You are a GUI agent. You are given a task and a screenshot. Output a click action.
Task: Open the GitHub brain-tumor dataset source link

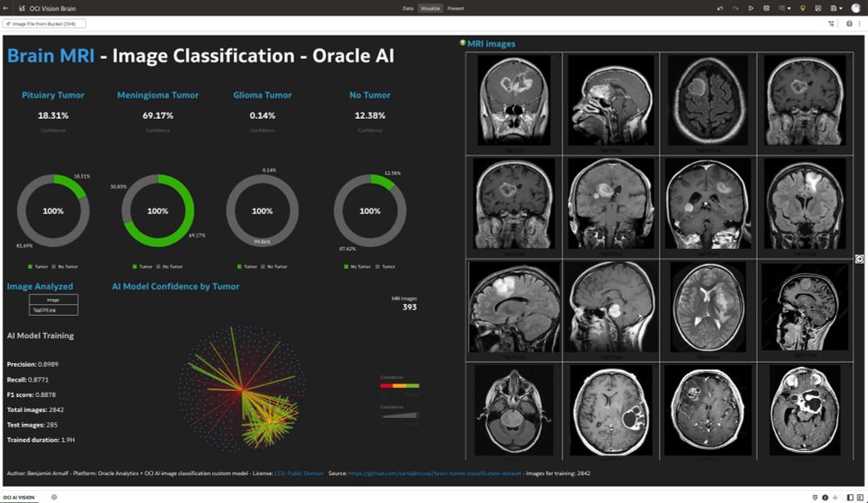coord(435,474)
